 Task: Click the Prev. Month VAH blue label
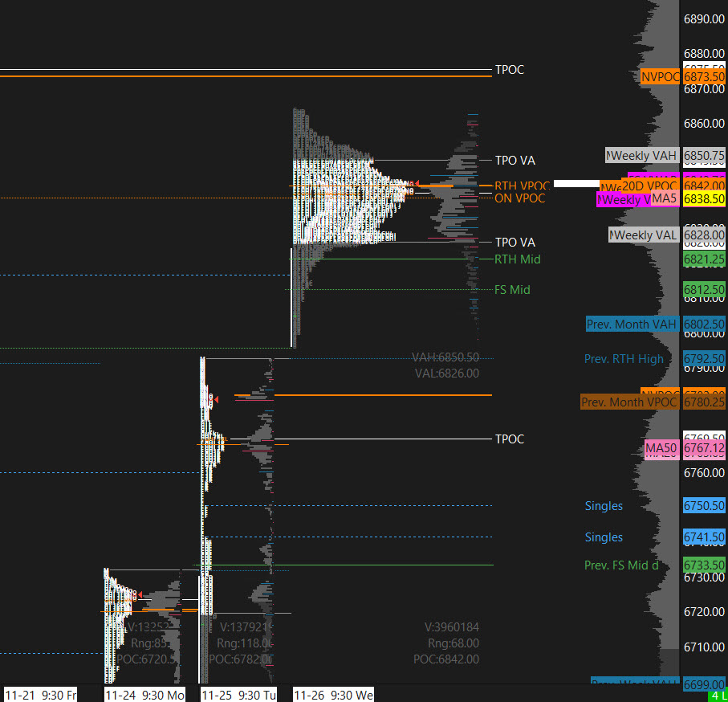point(632,324)
